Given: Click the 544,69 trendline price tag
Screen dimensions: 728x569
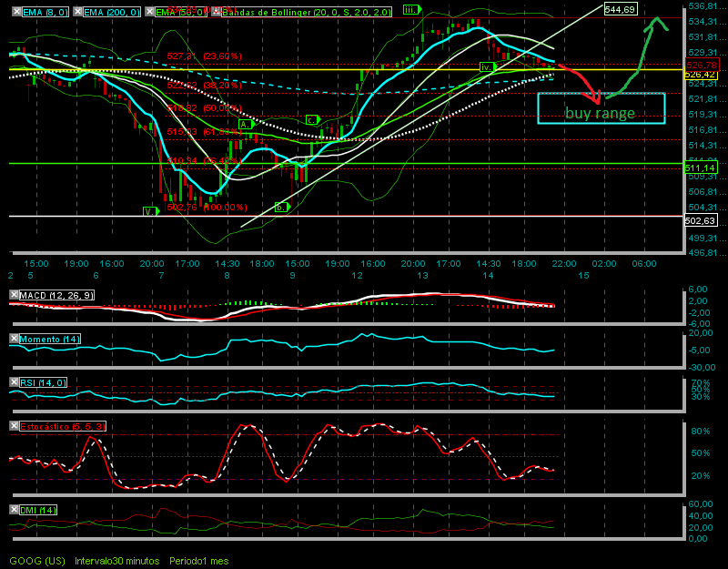Looking at the screenshot, I should point(621,9).
